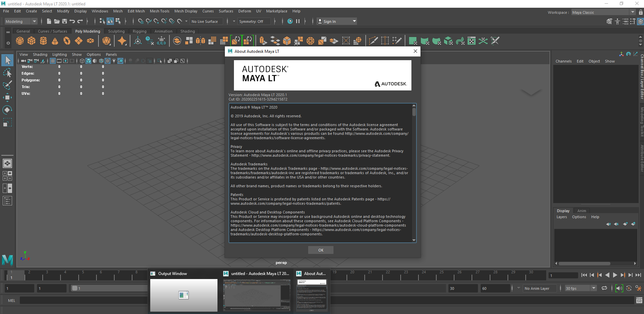This screenshot has height=314, width=644.
Task: Click the Redo arrow in status line
Action: click(80, 21)
